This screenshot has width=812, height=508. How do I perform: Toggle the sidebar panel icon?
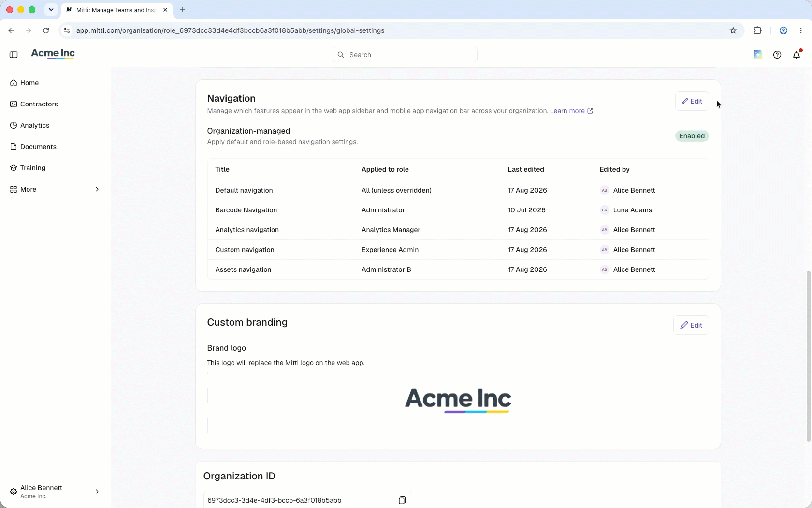click(x=14, y=55)
